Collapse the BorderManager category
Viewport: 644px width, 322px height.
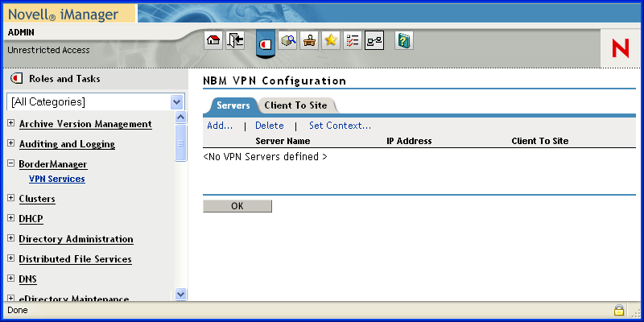tap(10, 163)
